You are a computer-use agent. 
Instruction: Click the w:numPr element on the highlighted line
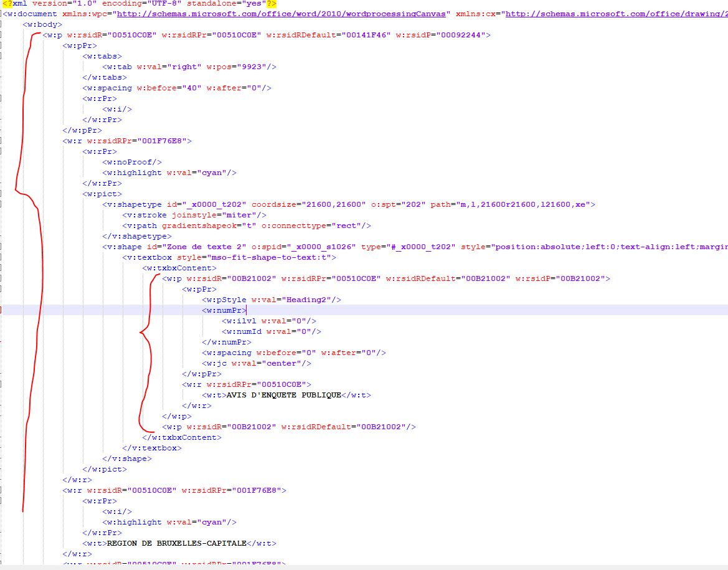pos(224,310)
